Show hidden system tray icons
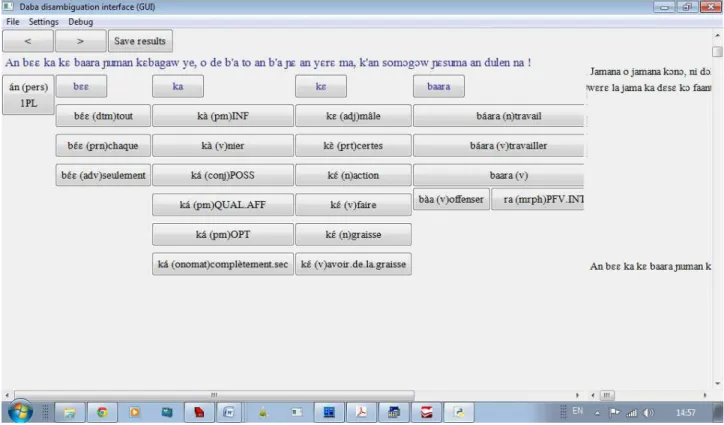The width and height of the screenshot is (724, 425). 597,413
